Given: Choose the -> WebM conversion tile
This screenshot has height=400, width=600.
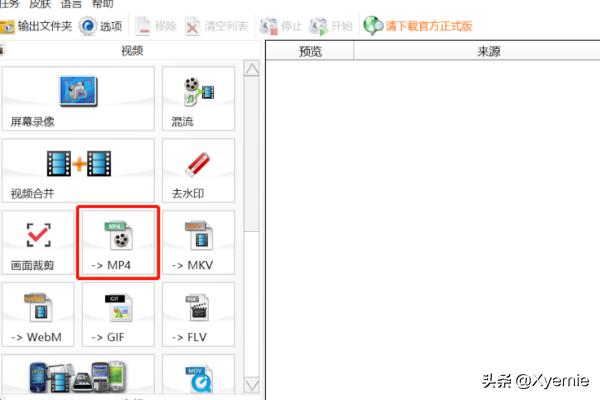Looking at the screenshot, I should click(36, 315).
